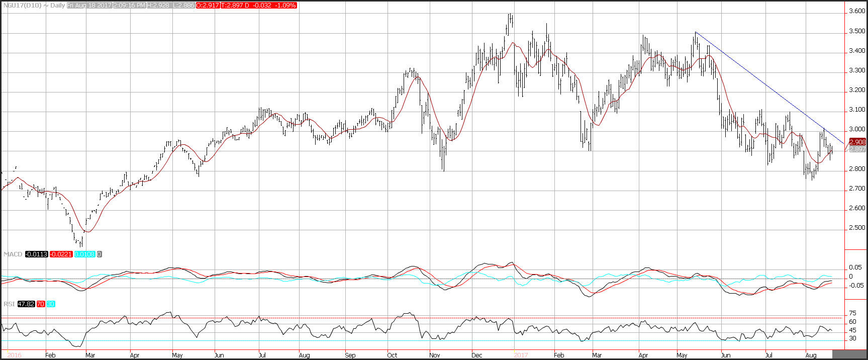Image resolution: width=868 pixels, height=360 pixels.
Task: Click the red MACD signal value -0.0221
Action: 61,254
